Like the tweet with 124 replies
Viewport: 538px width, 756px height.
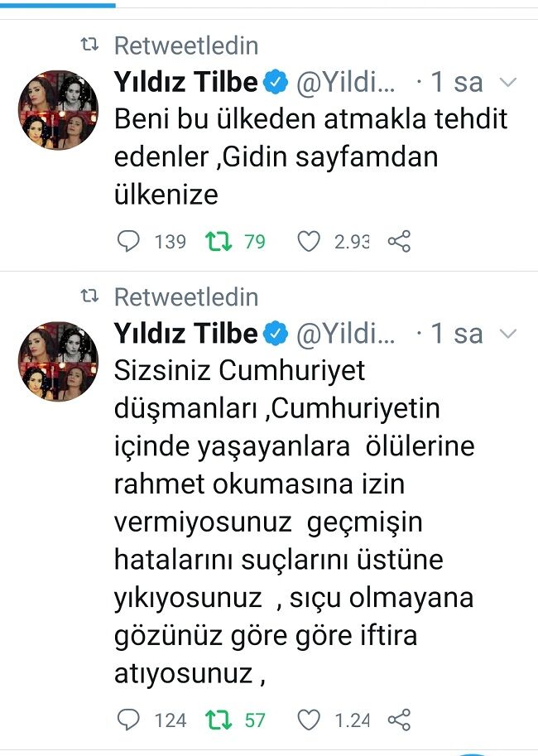click(x=309, y=720)
